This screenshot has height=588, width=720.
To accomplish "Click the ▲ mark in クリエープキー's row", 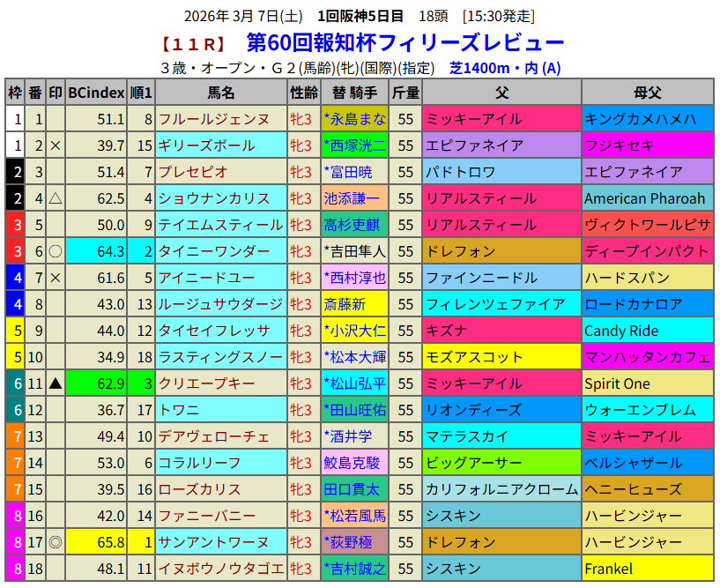I will click(56, 383).
